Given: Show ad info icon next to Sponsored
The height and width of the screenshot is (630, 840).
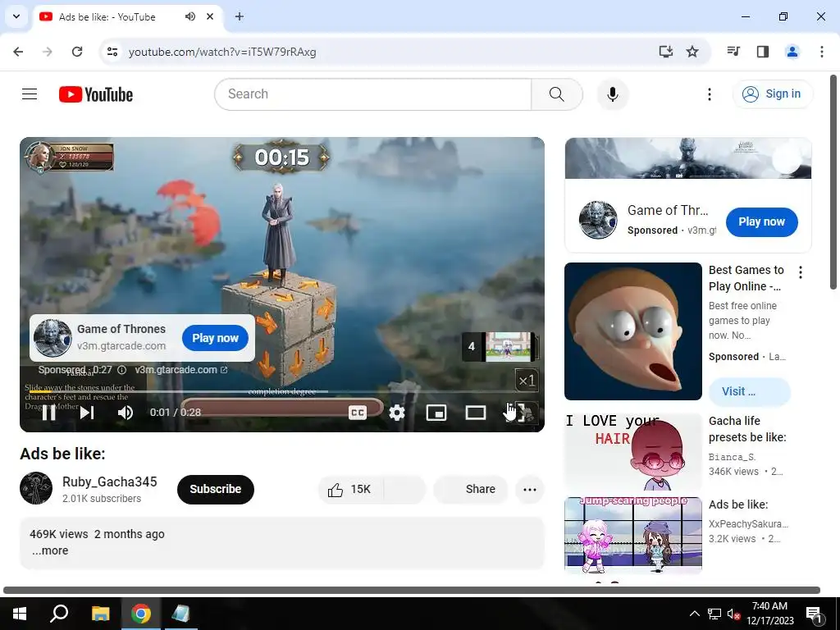Looking at the screenshot, I should click(x=121, y=370).
